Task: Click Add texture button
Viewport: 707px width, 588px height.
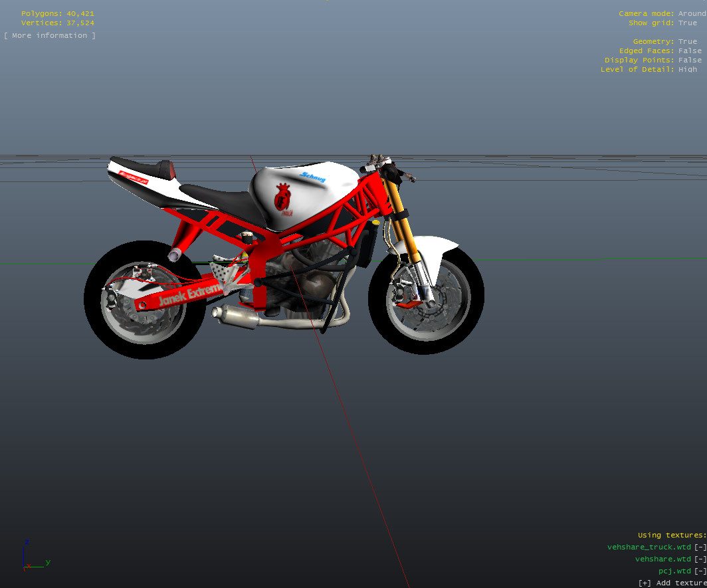Action: (672, 583)
